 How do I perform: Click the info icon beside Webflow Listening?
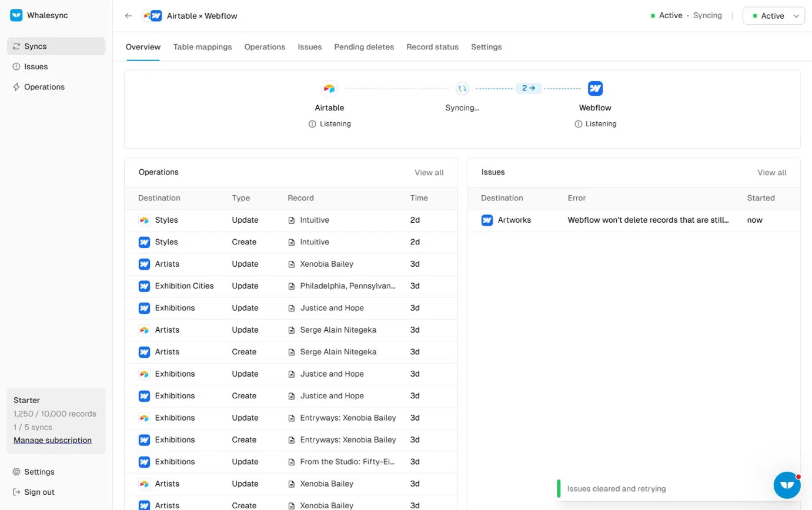[579, 124]
